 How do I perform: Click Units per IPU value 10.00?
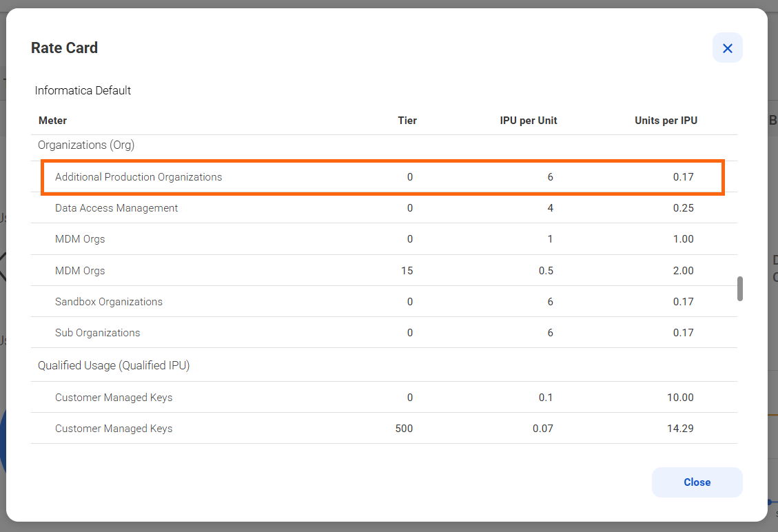(680, 398)
